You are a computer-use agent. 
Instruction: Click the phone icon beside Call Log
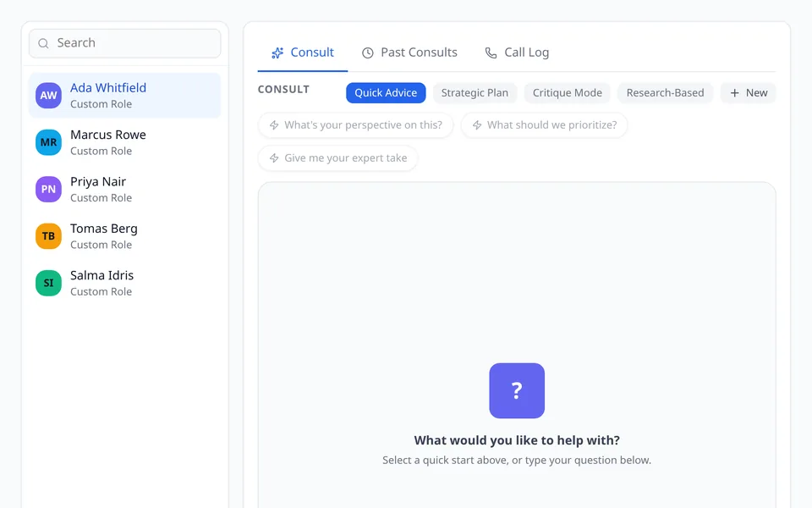[491, 52]
